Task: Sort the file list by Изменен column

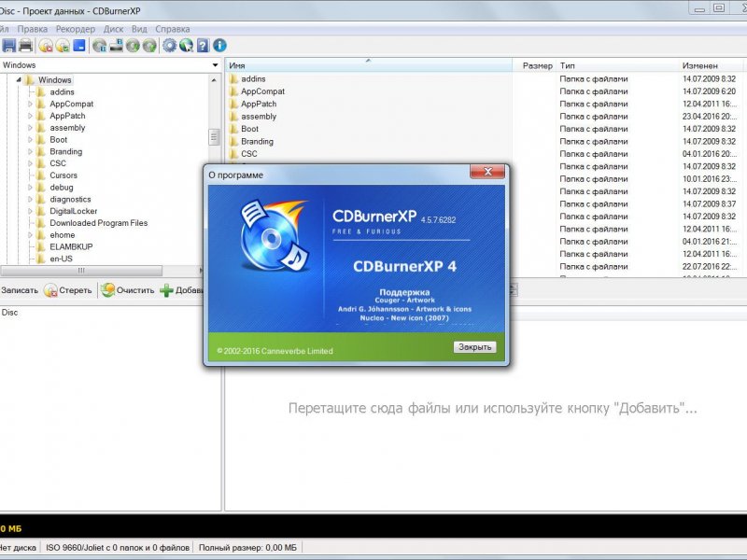Action: coord(711,65)
